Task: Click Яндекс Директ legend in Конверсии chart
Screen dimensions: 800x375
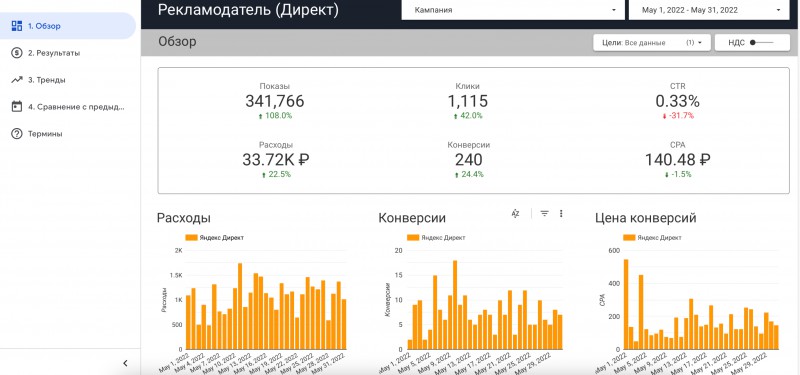Action: [436, 237]
